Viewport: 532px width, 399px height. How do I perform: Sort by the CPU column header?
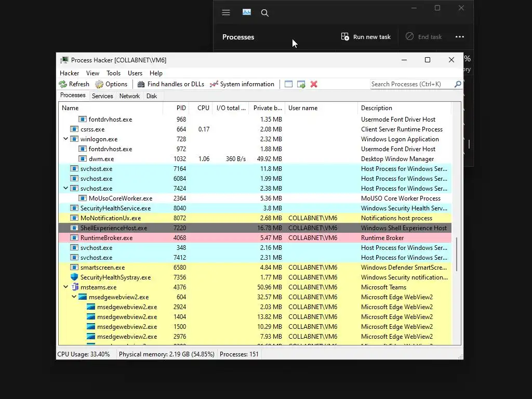coord(201,108)
